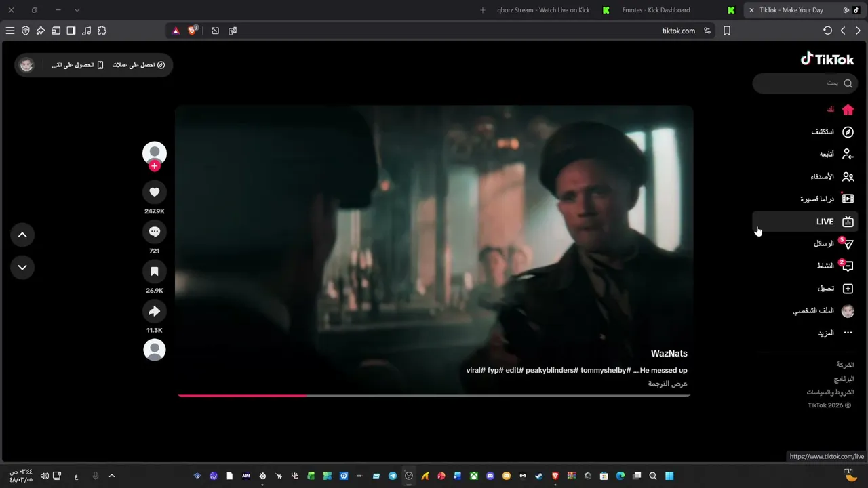
Task: Close the TikTok browser tab
Action: click(751, 10)
